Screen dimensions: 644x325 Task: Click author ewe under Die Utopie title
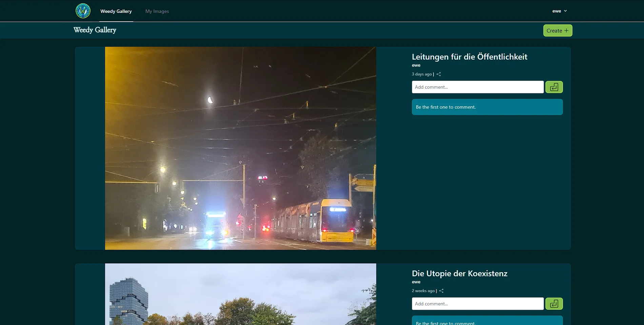coord(416,282)
